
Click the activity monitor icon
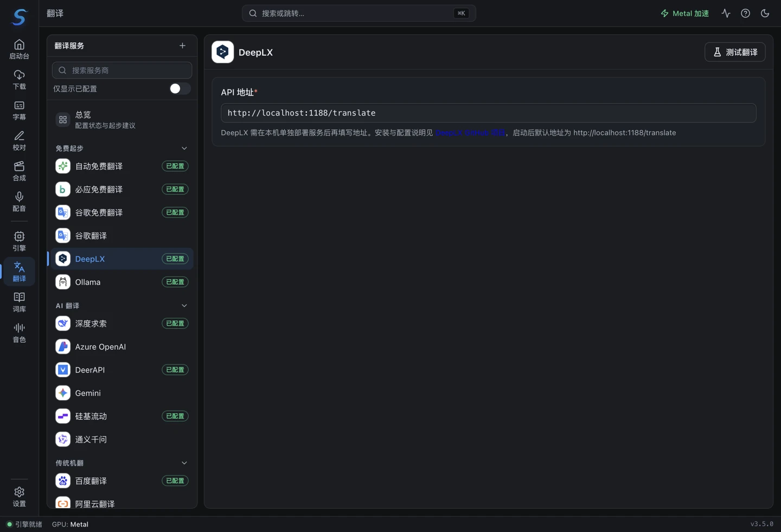click(x=726, y=14)
